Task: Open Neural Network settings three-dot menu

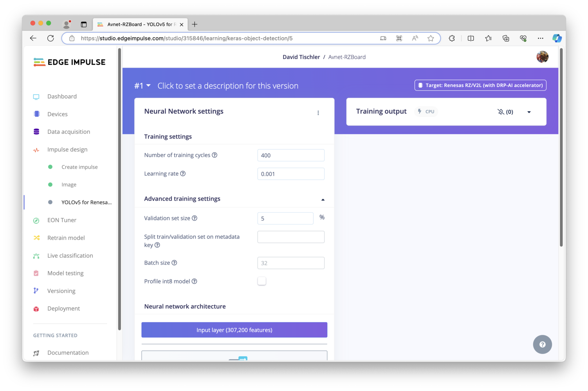Action: tap(318, 113)
